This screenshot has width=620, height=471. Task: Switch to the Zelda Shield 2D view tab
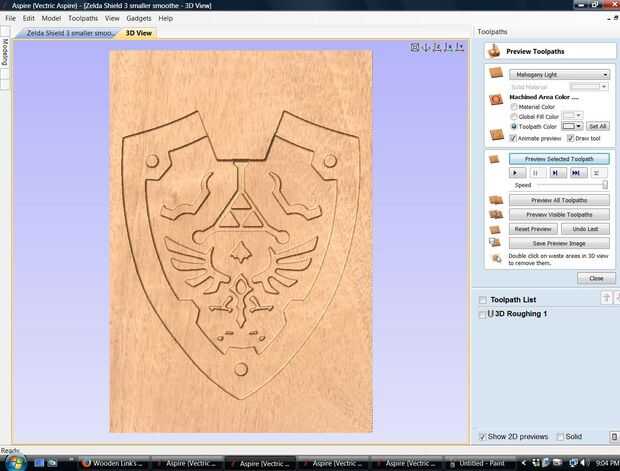click(69, 33)
